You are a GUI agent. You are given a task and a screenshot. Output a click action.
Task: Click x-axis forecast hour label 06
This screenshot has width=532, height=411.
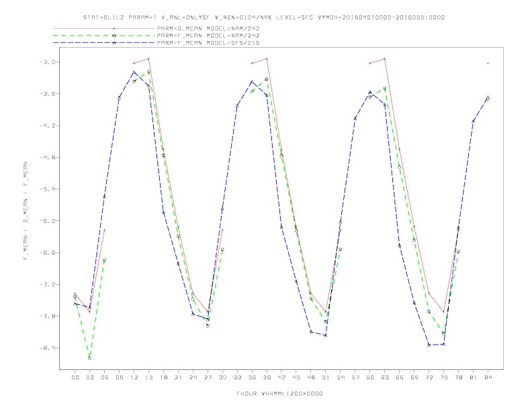[105, 377]
